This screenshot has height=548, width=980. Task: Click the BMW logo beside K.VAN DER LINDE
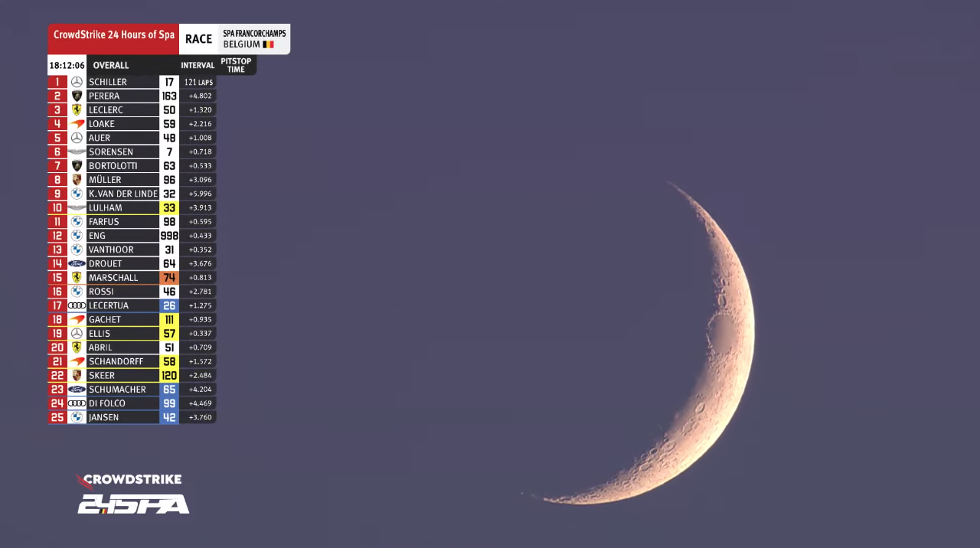click(77, 194)
